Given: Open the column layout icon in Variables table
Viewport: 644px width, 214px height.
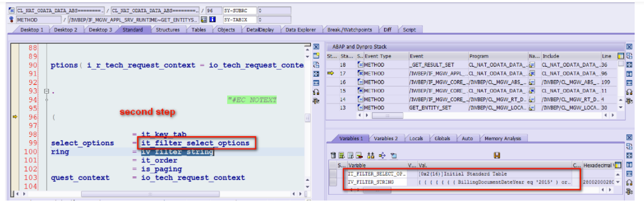Looking at the screenshot, I should (618, 165).
